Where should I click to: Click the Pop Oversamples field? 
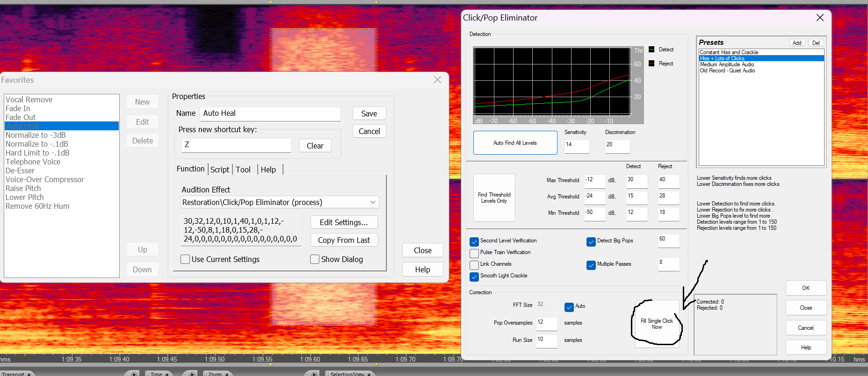click(x=547, y=323)
